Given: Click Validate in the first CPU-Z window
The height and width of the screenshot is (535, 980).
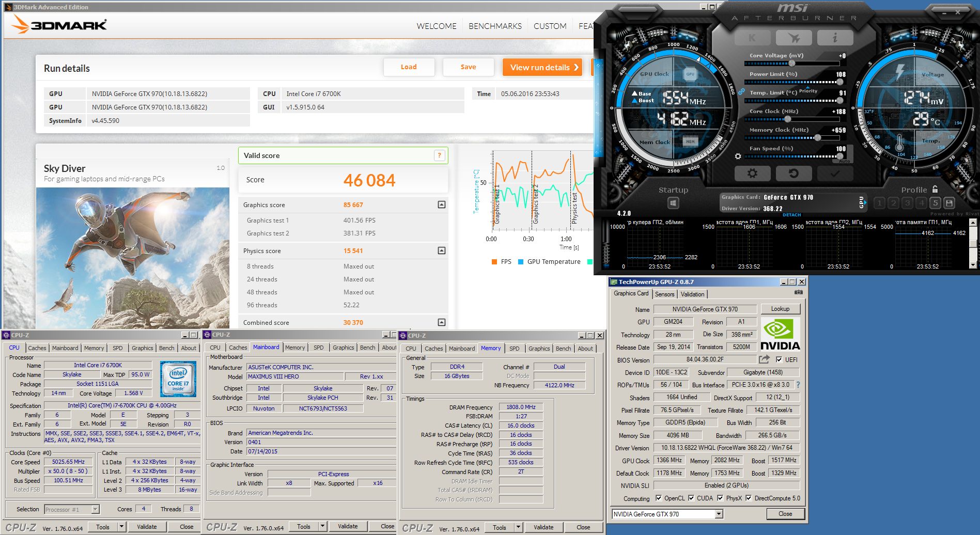Looking at the screenshot, I should (147, 527).
